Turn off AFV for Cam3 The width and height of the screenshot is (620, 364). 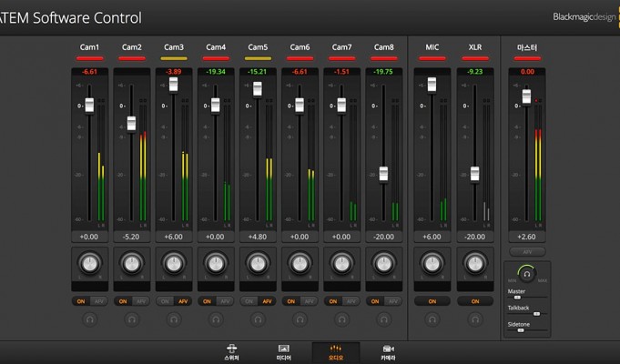[x=183, y=301]
